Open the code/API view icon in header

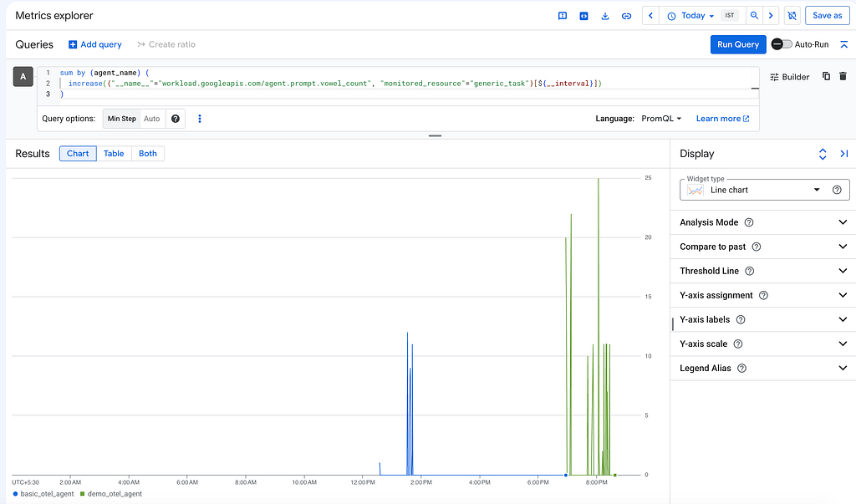(x=583, y=16)
